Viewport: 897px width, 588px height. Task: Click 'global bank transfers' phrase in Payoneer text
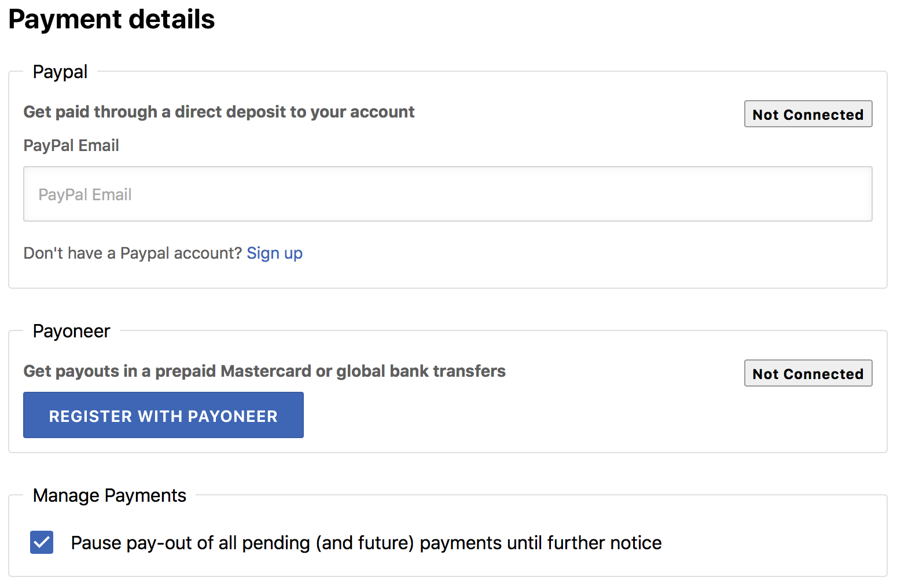[x=421, y=371]
